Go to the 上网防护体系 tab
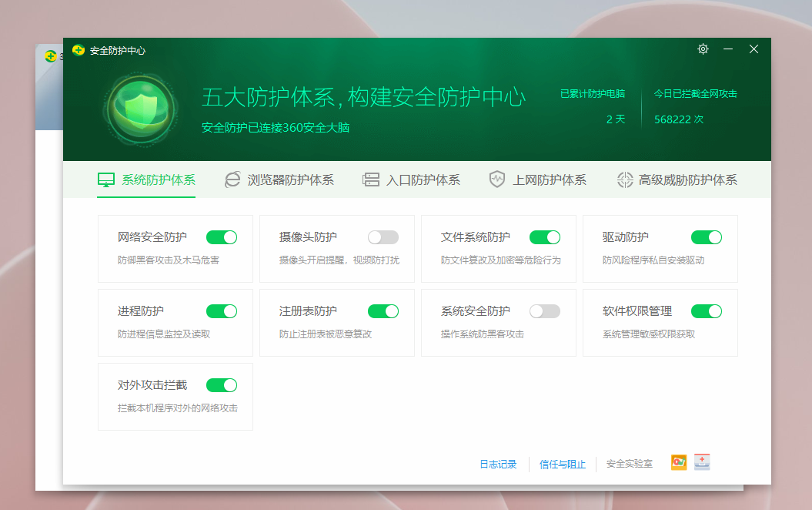The height and width of the screenshot is (510, 812). click(x=537, y=180)
